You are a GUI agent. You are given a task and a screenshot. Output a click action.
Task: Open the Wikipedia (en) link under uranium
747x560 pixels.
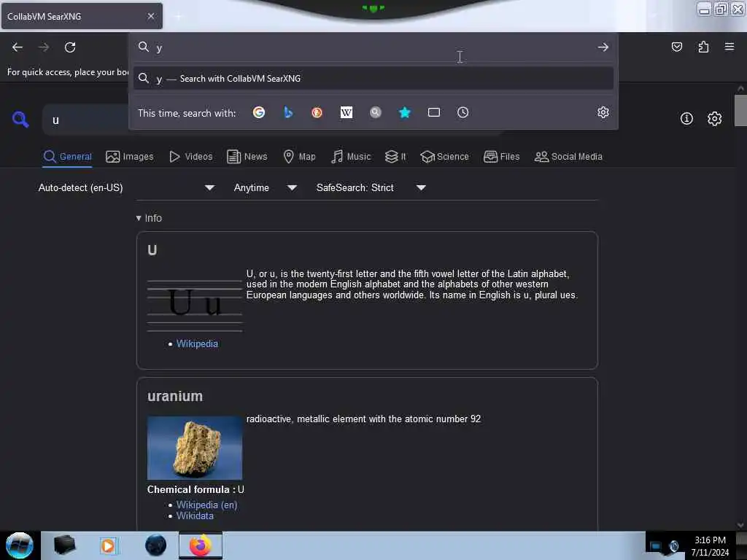click(x=206, y=505)
